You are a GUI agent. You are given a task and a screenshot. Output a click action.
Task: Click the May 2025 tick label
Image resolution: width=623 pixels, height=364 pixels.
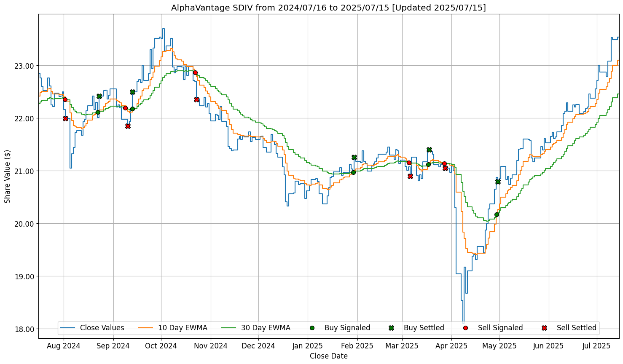coord(500,346)
